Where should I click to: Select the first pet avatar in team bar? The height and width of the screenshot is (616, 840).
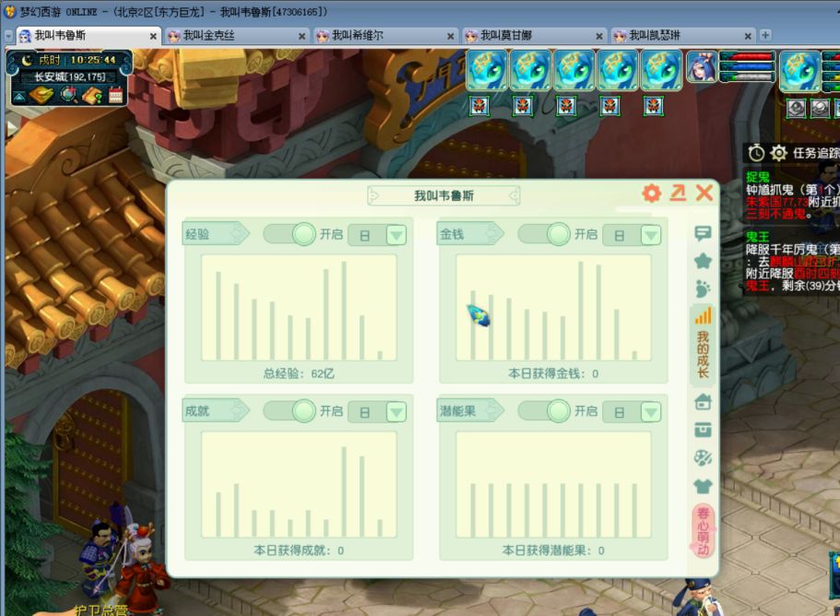click(x=487, y=69)
